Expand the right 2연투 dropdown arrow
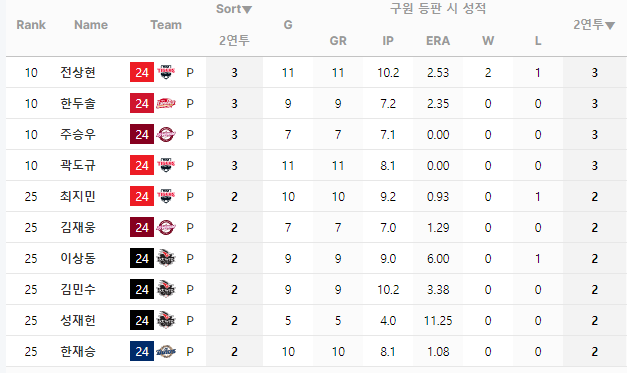The height and width of the screenshot is (373, 627). pos(609,26)
